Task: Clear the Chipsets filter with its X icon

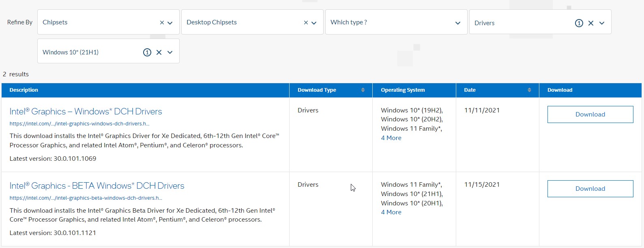Action: (x=162, y=23)
